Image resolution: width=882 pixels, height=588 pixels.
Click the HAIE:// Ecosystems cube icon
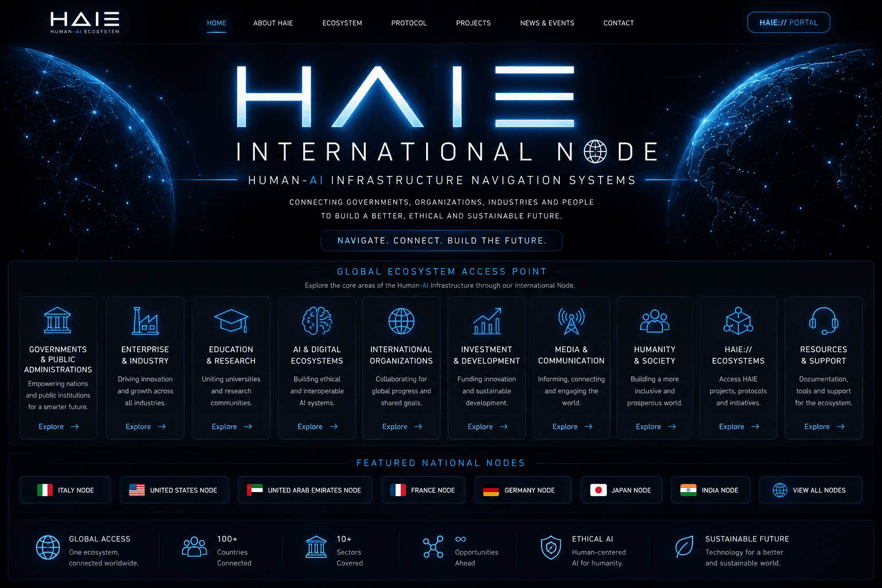click(x=738, y=320)
